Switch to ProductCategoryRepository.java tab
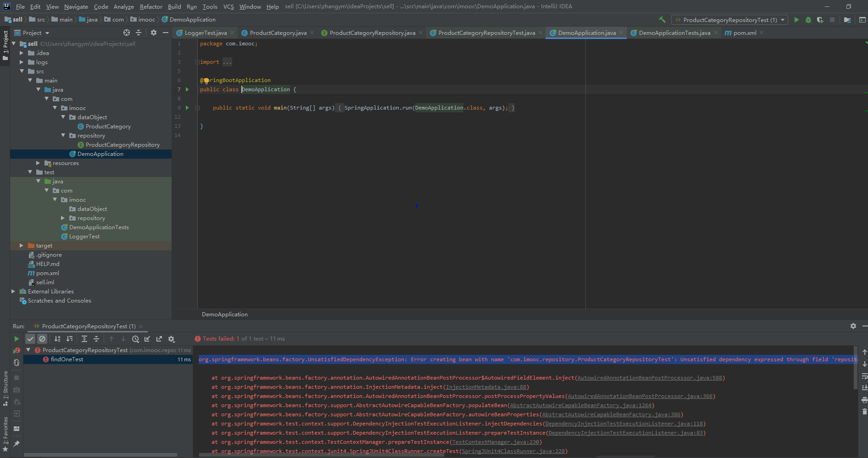Screen dimensions: 868x458 tap(372, 33)
